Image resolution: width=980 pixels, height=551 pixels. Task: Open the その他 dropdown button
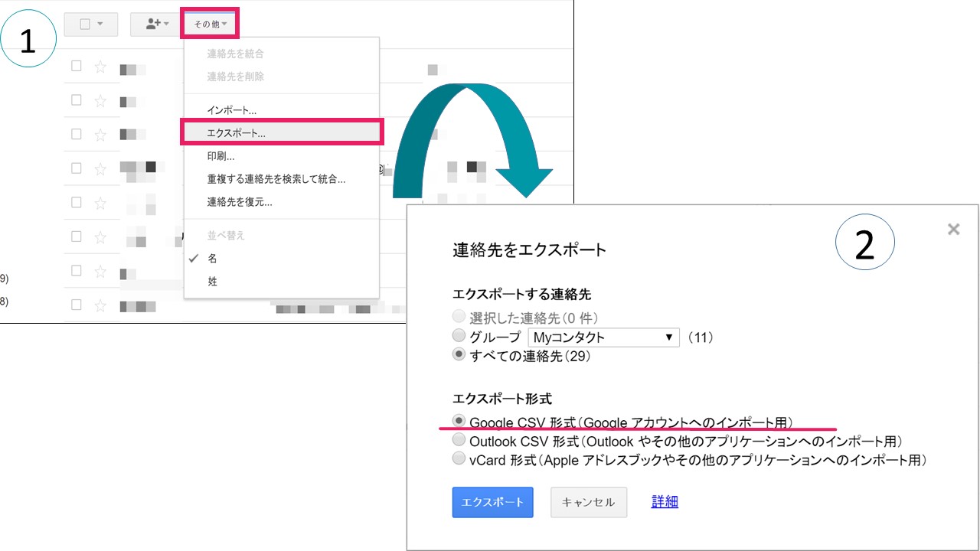point(211,24)
